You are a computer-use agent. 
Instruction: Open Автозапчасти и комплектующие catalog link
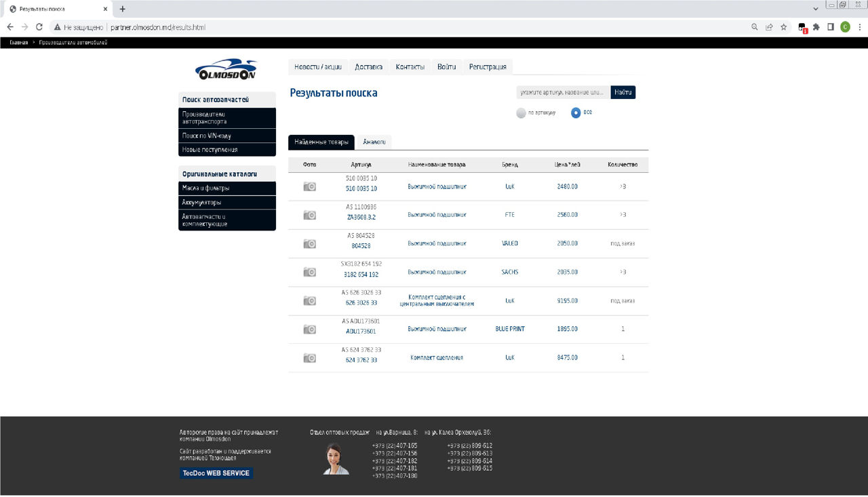pyautogui.click(x=227, y=220)
